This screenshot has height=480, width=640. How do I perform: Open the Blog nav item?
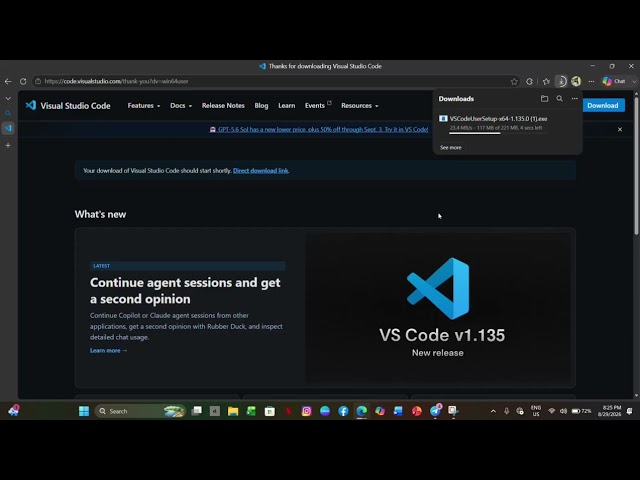click(x=261, y=105)
